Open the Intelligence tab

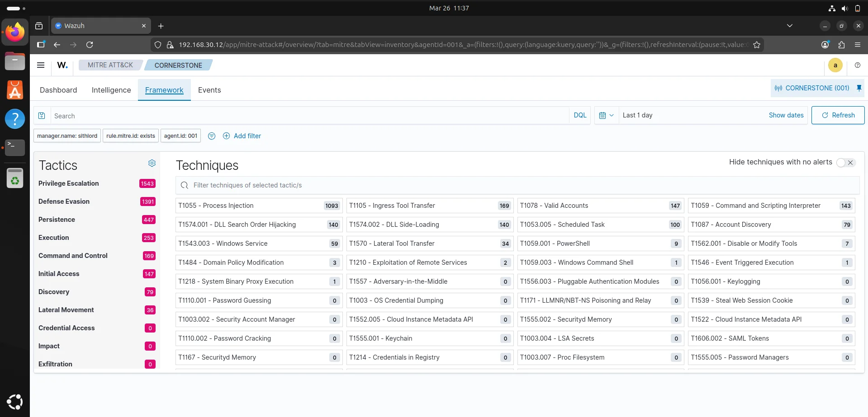click(111, 90)
